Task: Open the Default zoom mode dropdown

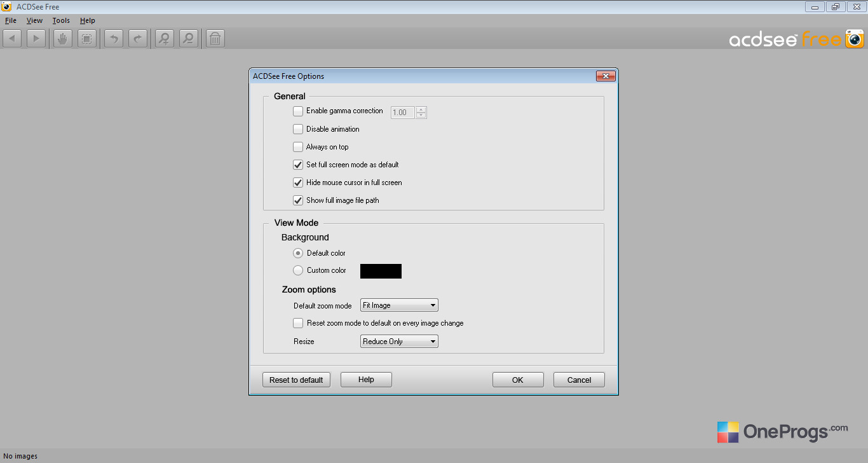Action: (399, 305)
